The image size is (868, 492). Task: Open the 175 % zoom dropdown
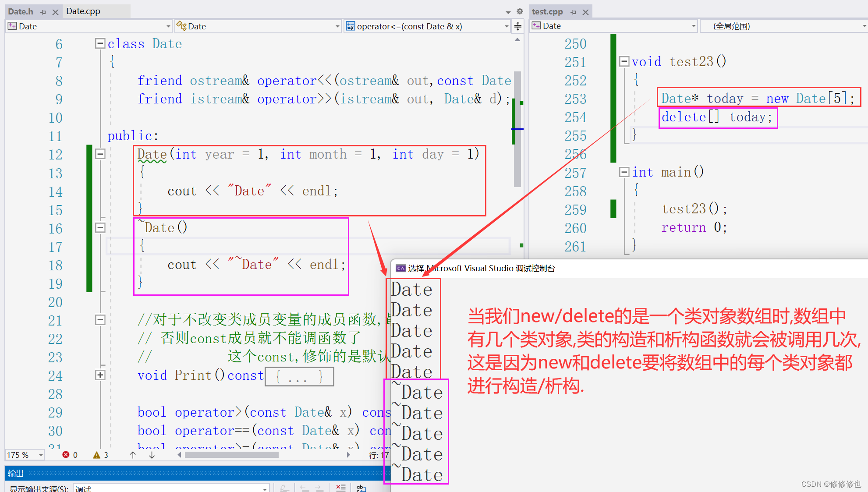(41, 455)
